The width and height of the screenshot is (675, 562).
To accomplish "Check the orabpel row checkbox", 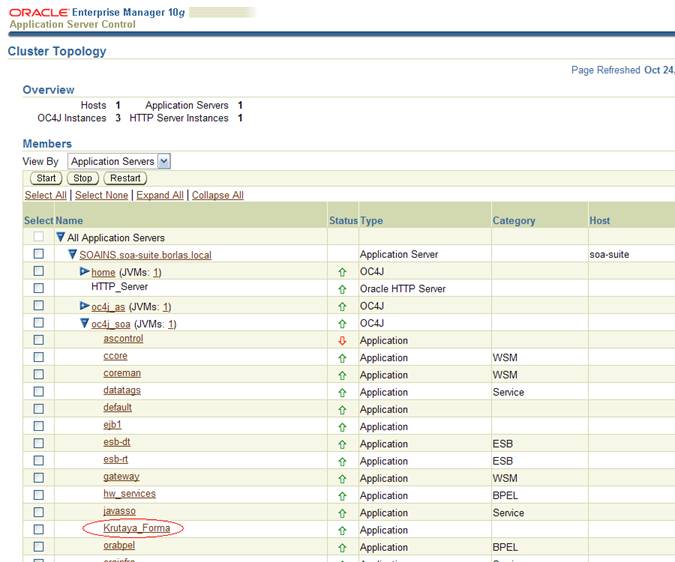I will [x=39, y=547].
